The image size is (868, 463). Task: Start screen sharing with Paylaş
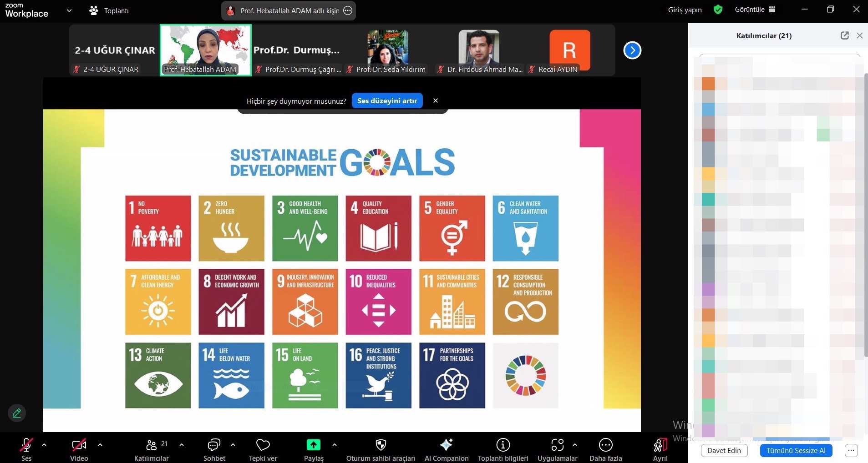tap(314, 449)
